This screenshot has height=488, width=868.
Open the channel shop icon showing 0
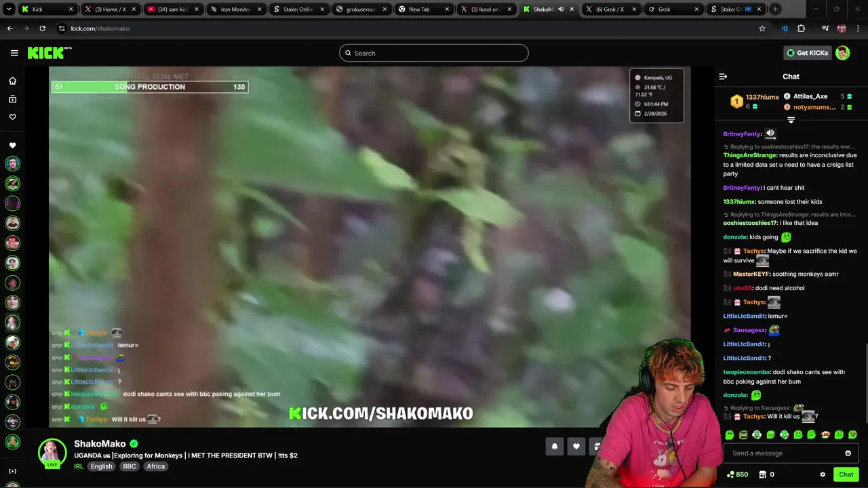click(766, 474)
